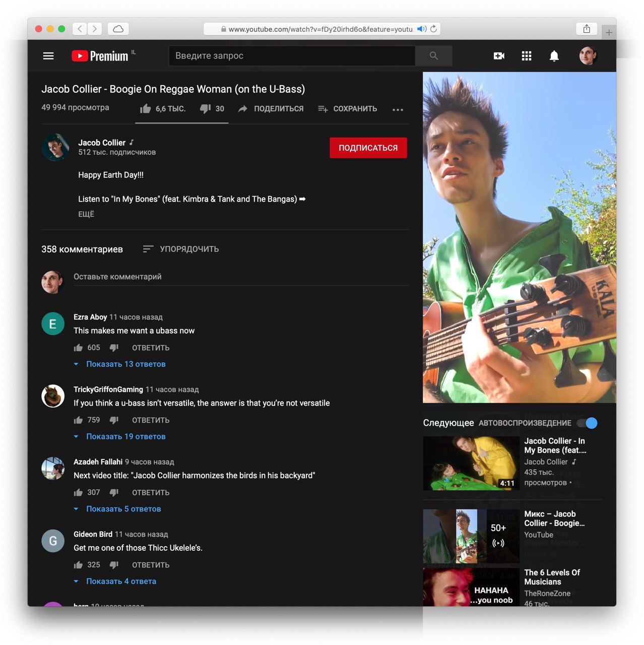Screen dimensions: 644x645
Task: Expand description with ЕЩЁ
Action: pyautogui.click(x=86, y=214)
